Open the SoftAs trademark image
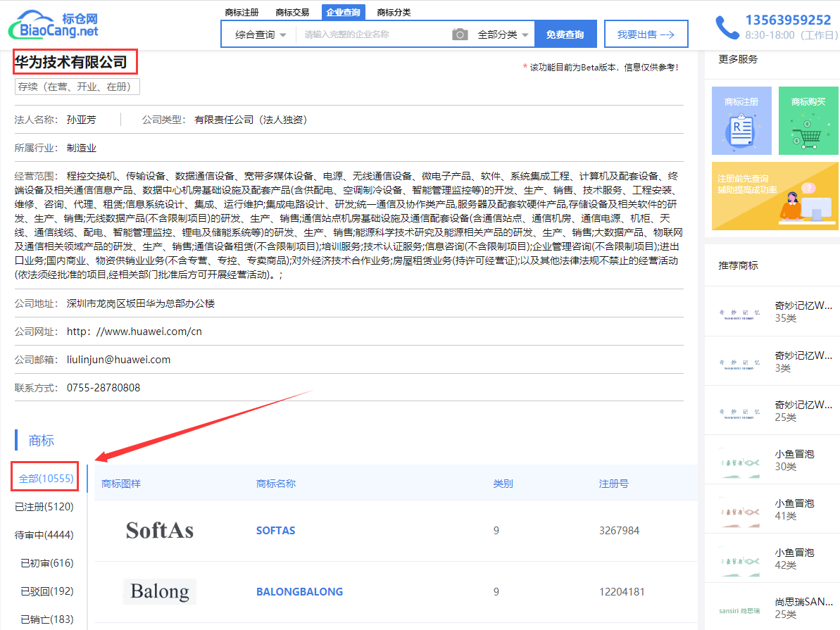Viewport: 840px width, 630px height. [160, 530]
